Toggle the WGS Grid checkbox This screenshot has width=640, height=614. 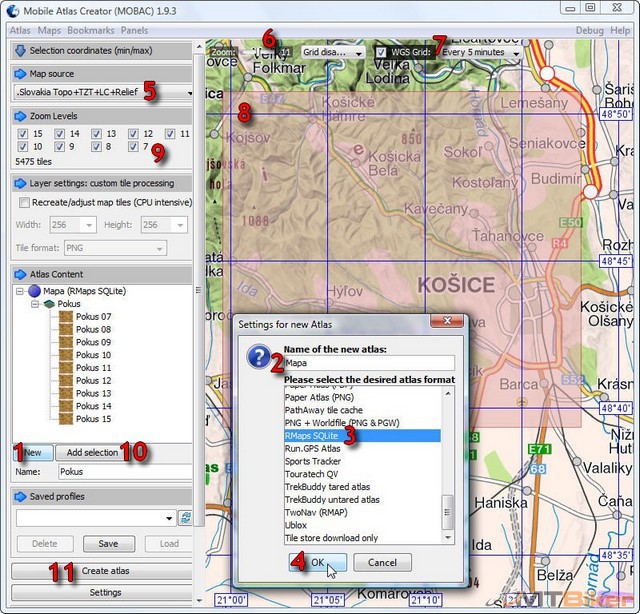click(x=381, y=52)
